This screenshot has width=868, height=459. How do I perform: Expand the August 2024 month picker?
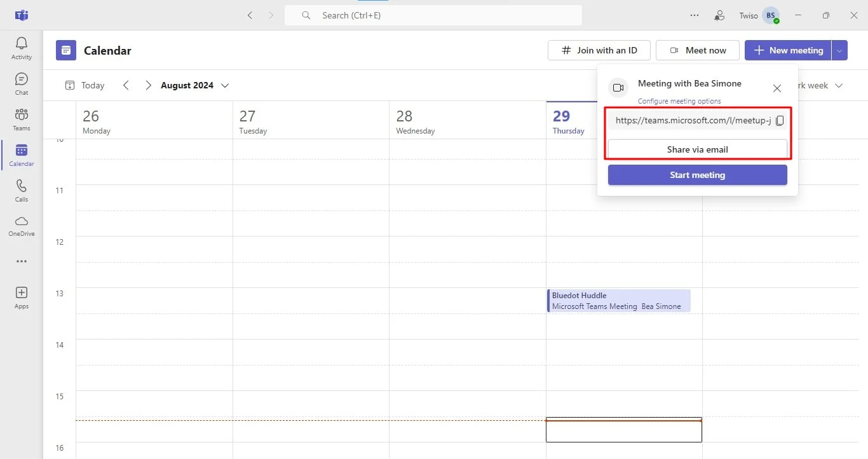(x=194, y=85)
